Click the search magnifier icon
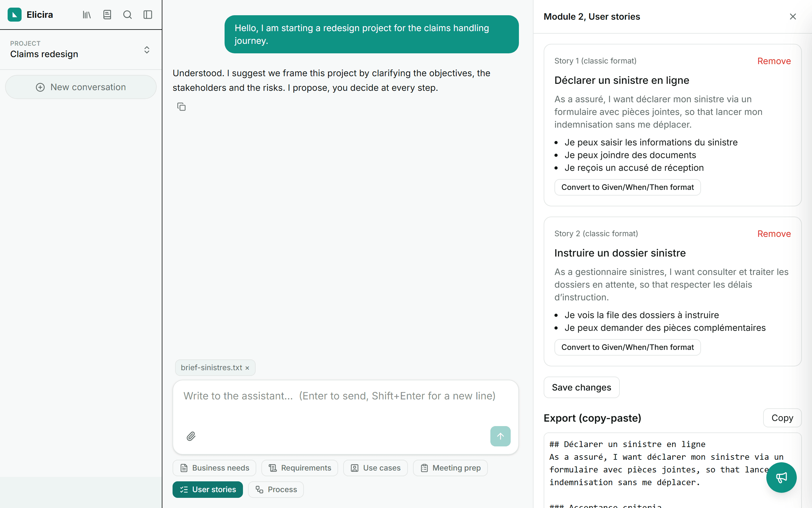This screenshot has width=812, height=508. point(128,15)
